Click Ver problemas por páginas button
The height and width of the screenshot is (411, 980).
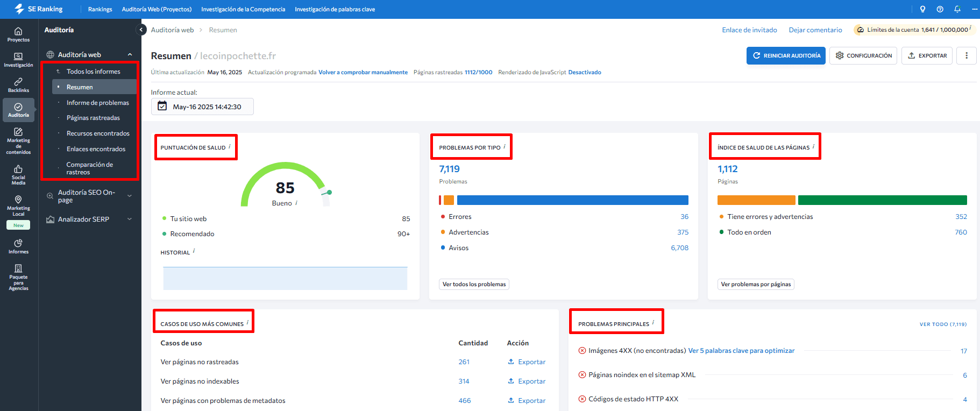point(756,284)
